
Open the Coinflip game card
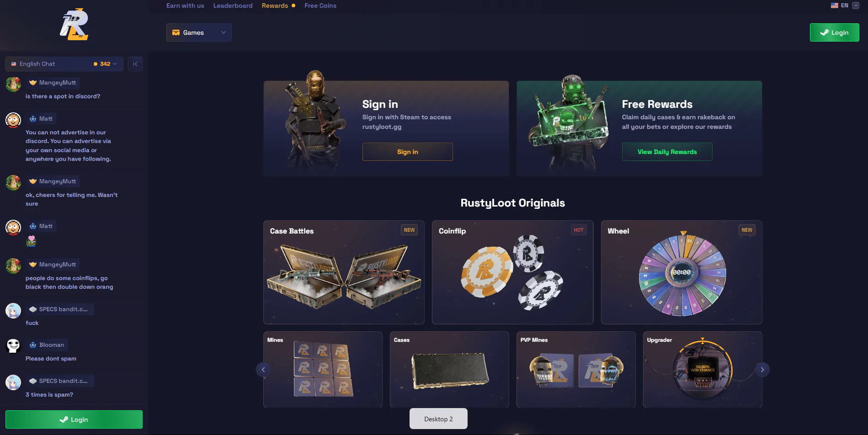[513, 272]
